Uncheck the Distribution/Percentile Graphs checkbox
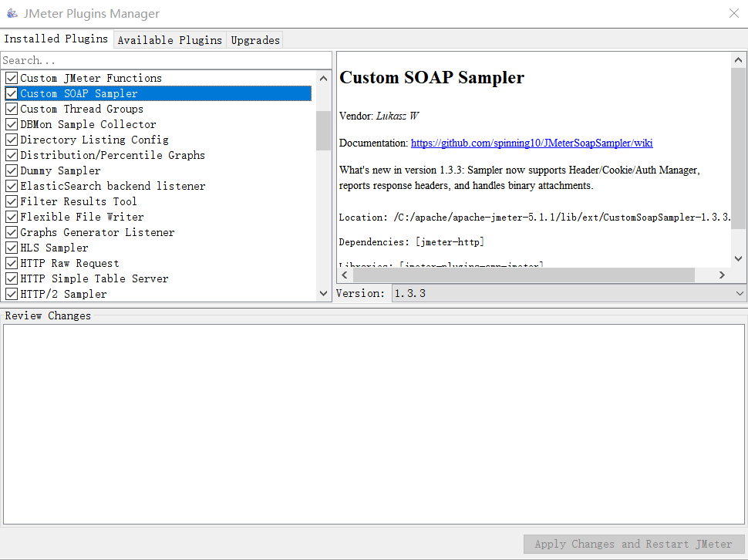Screen dimensions: 748x560 click(12, 155)
